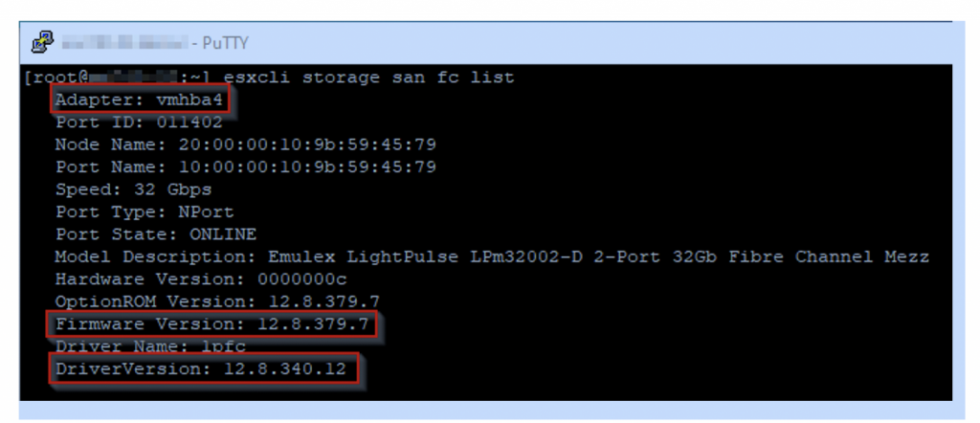This screenshot has width=980, height=423.
Task: Select the Port Type NPort text
Action: [145, 211]
